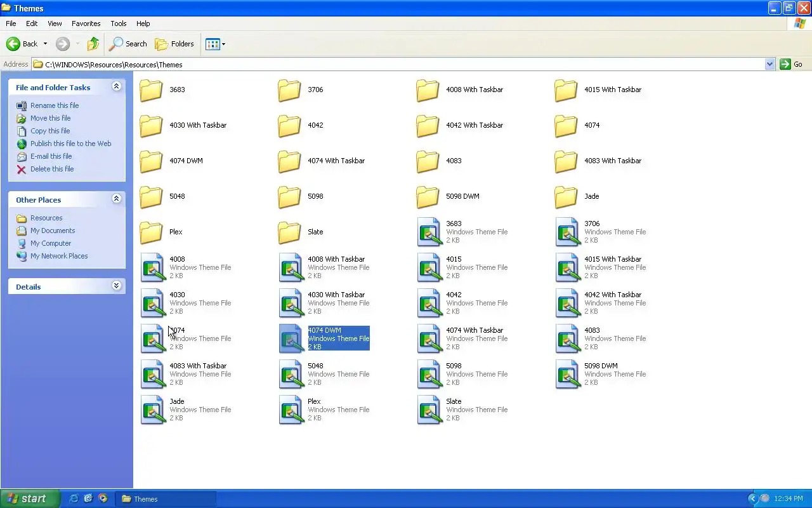The height and width of the screenshot is (508, 812).
Task: Select the 5098 DWM theme file icon
Action: (x=568, y=374)
